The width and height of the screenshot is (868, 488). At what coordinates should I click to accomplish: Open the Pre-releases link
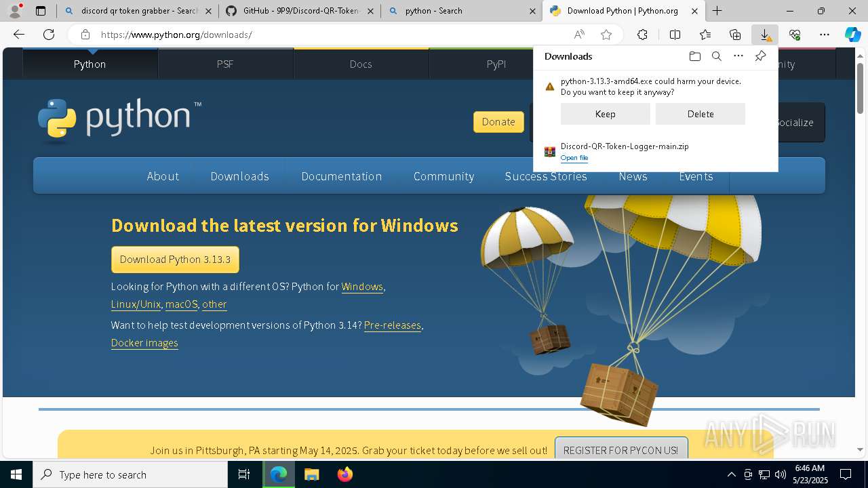pos(393,325)
